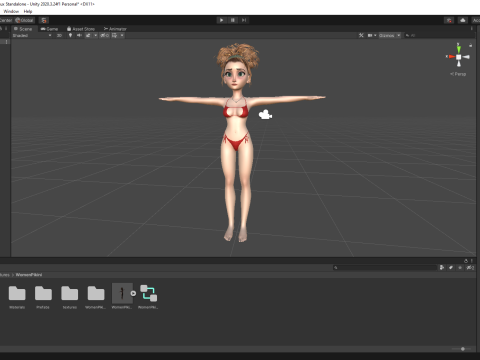Open the Shaded draw mode dropdown
Screen dimensions: 480x360
coord(32,35)
